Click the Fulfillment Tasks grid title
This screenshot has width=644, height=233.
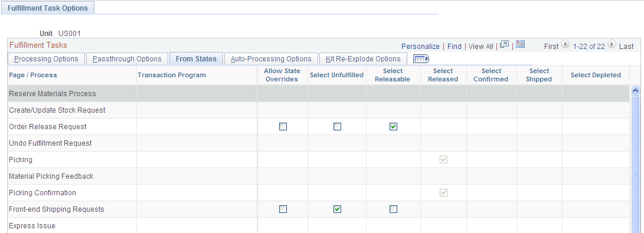click(38, 45)
